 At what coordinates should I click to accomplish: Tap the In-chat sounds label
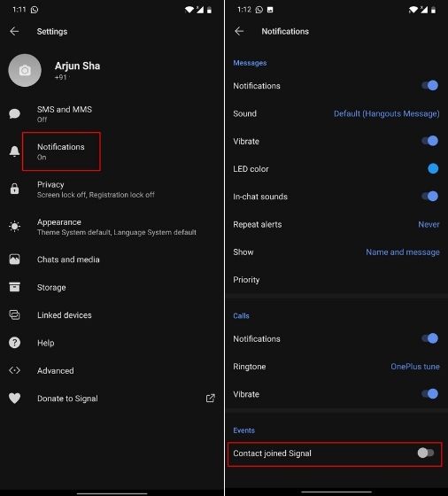260,197
